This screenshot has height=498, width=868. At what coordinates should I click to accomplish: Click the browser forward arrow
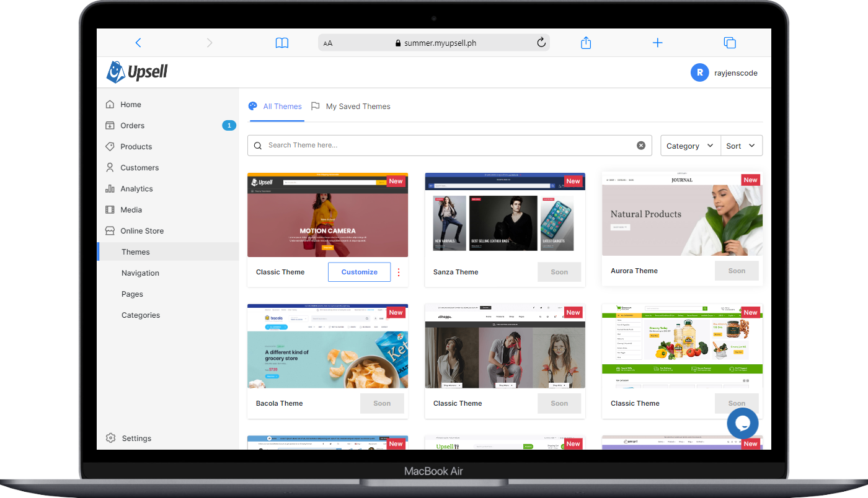tap(210, 43)
